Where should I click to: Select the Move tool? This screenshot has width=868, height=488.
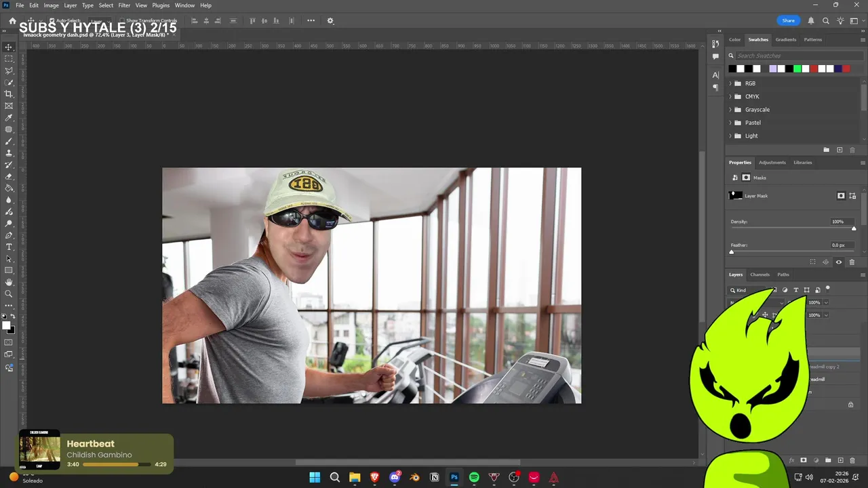tap(9, 47)
